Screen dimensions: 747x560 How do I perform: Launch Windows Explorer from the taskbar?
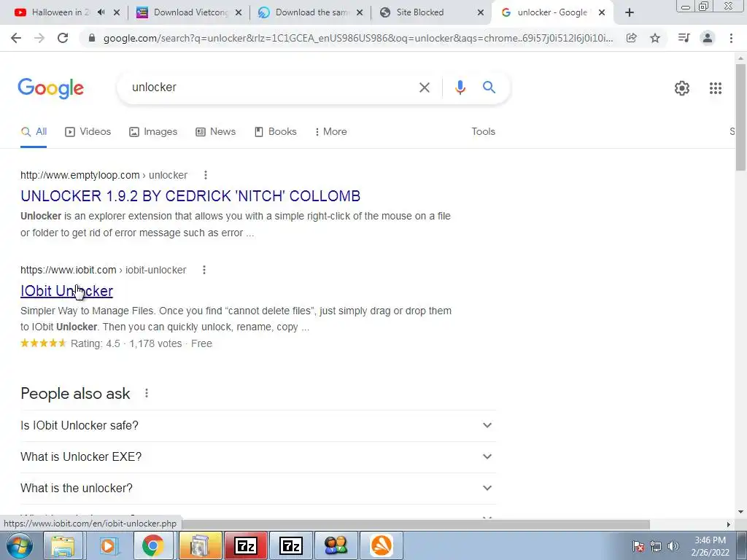click(63, 545)
